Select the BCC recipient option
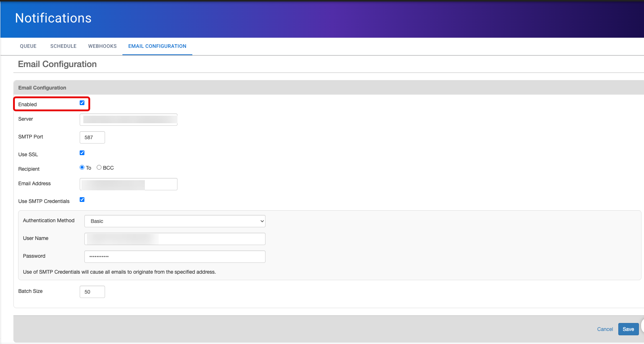 pyautogui.click(x=99, y=167)
